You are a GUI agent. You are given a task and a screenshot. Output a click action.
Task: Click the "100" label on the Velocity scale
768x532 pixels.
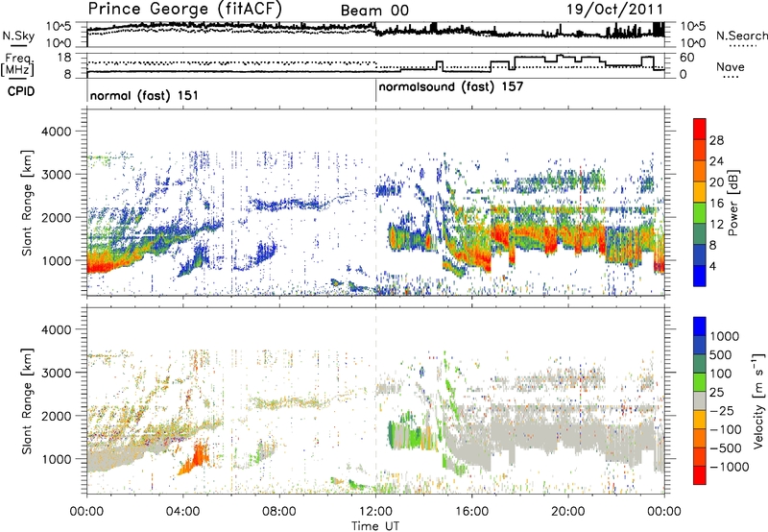(x=721, y=374)
